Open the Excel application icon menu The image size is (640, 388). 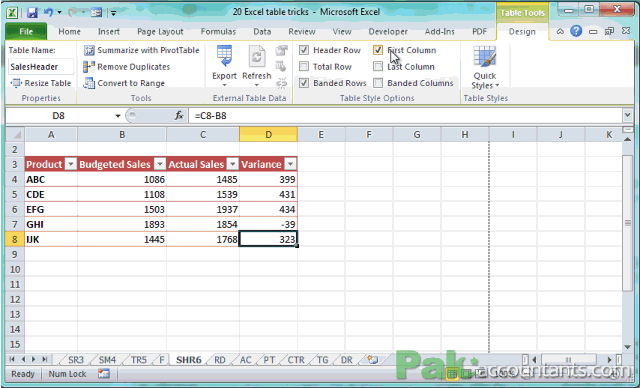tap(12, 12)
